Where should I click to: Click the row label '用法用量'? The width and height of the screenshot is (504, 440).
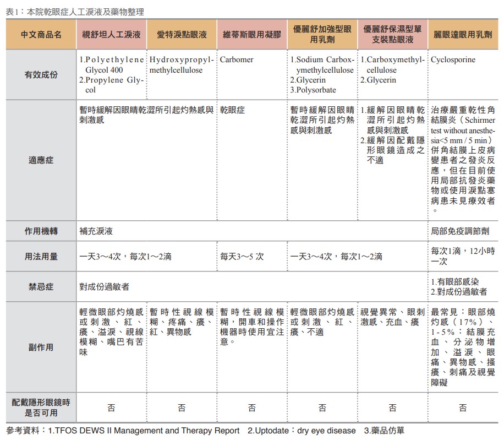[x=41, y=256]
